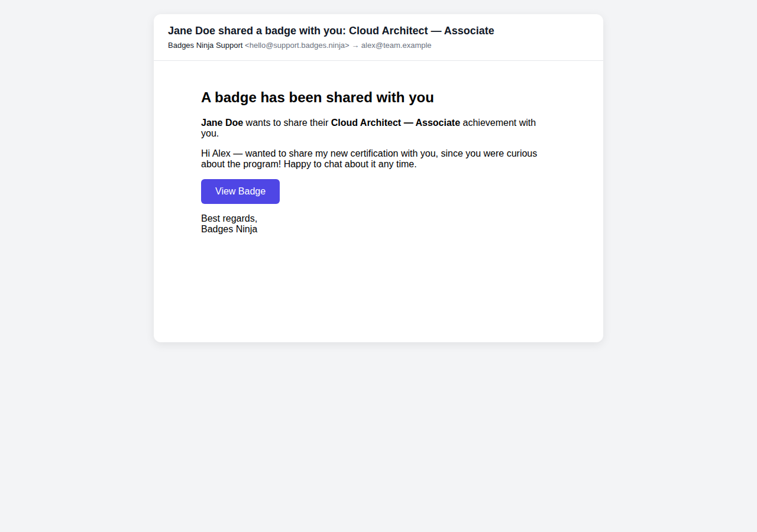Click the alex@team.example recipient address
The width and height of the screenshot is (757, 532).
coord(396,46)
